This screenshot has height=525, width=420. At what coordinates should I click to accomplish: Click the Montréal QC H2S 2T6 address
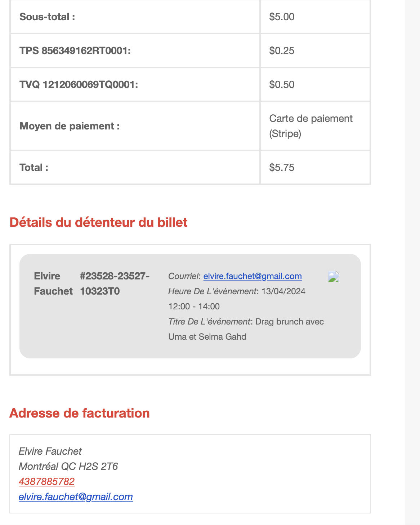pos(68,467)
